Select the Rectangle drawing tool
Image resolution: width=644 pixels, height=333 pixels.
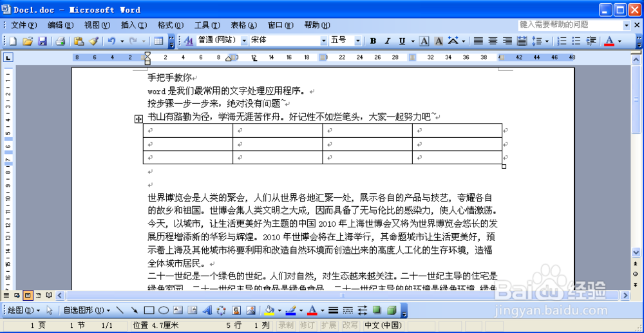coord(149,310)
